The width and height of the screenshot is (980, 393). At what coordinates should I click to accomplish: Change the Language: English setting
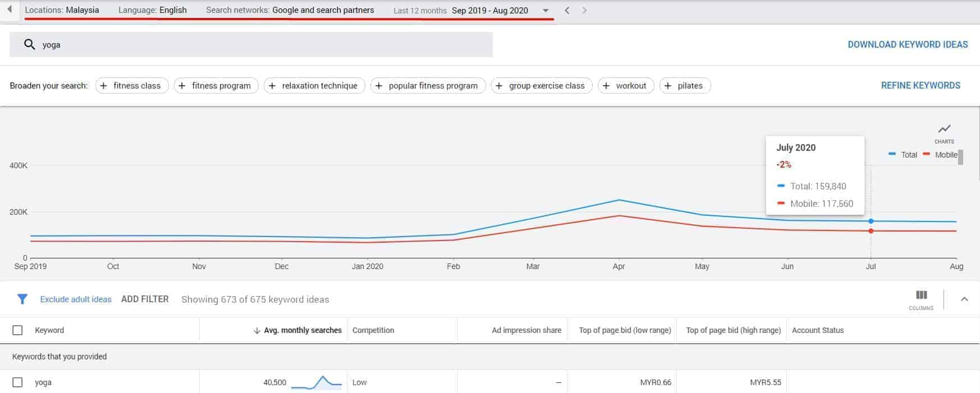pyautogui.click(x=153, y=10)
